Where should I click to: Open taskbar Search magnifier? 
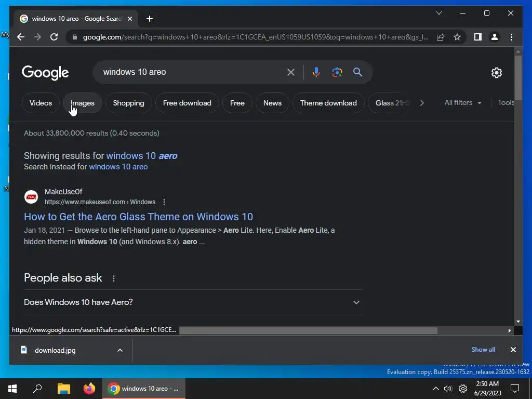(37, 389)
